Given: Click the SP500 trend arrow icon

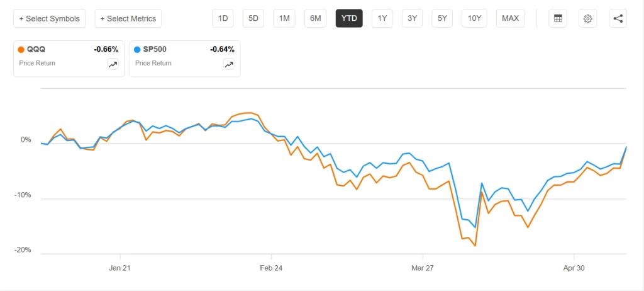Looking at the screenshot, I should pyautogui.click(x=229, y=64).
